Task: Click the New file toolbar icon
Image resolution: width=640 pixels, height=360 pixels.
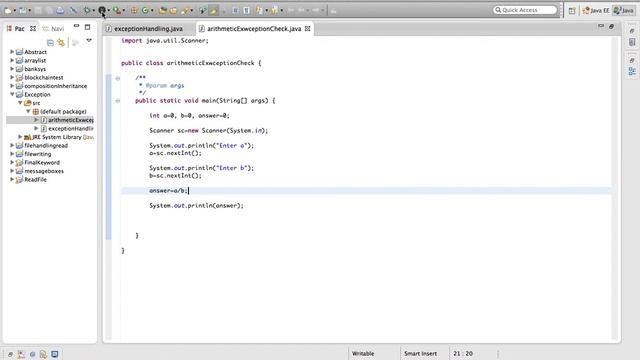Action: pyautogui.click(x=8, y=10)
